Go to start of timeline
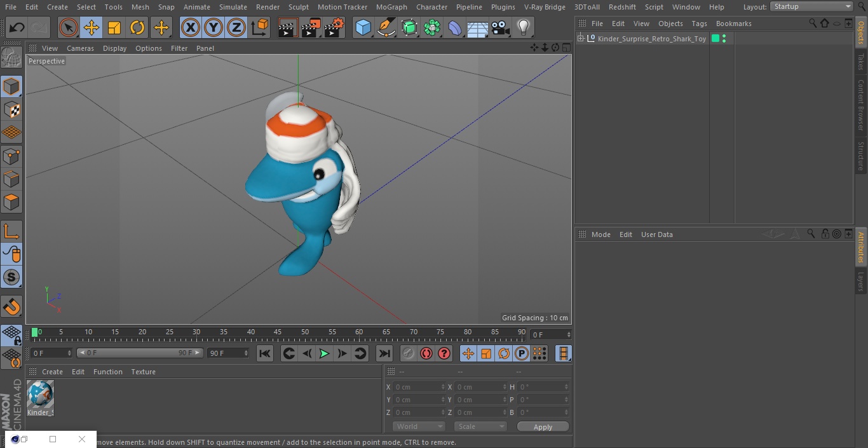Screen dimensions: 868x448 (x=265, y=353)
